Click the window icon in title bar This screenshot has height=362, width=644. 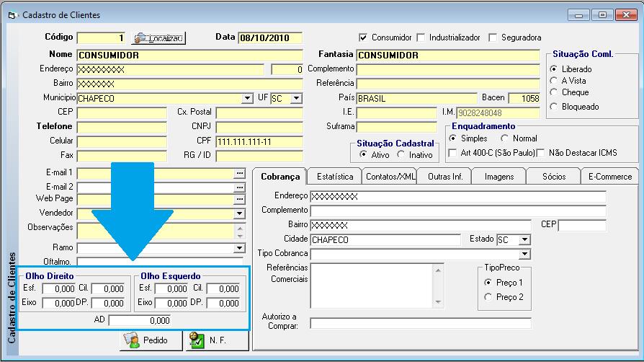(12, 15)
